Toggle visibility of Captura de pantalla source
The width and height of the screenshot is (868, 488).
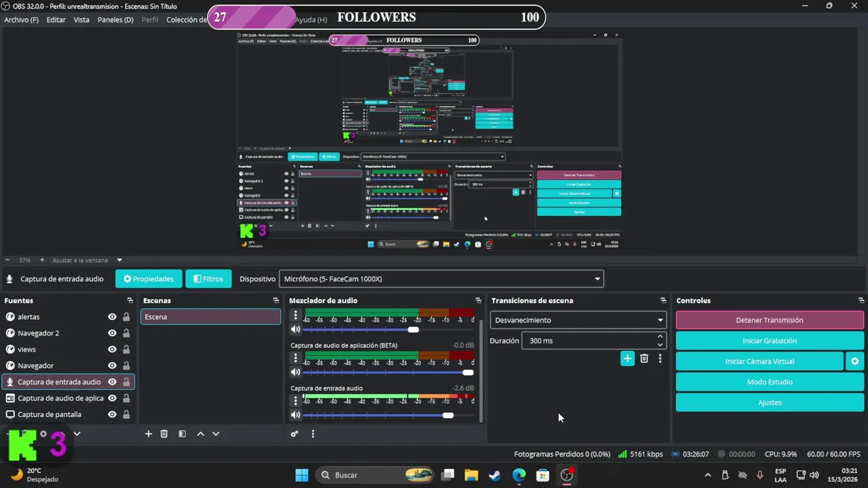[112, 414]
